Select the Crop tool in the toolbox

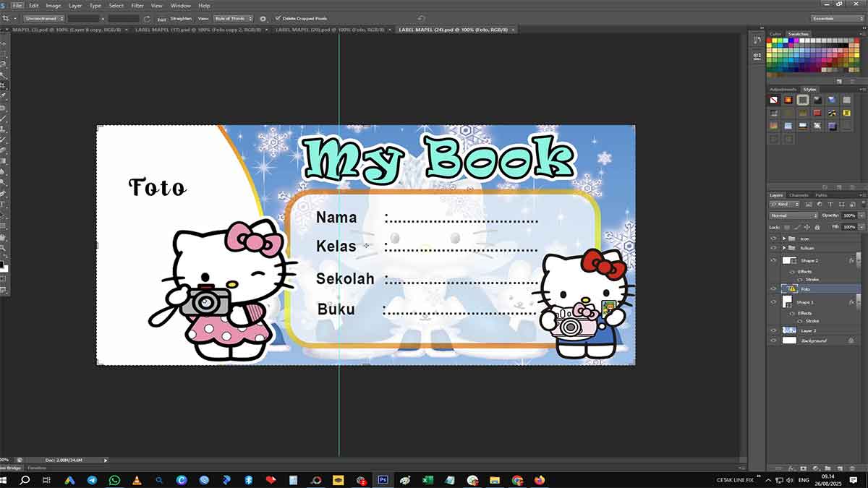[4, 85]
